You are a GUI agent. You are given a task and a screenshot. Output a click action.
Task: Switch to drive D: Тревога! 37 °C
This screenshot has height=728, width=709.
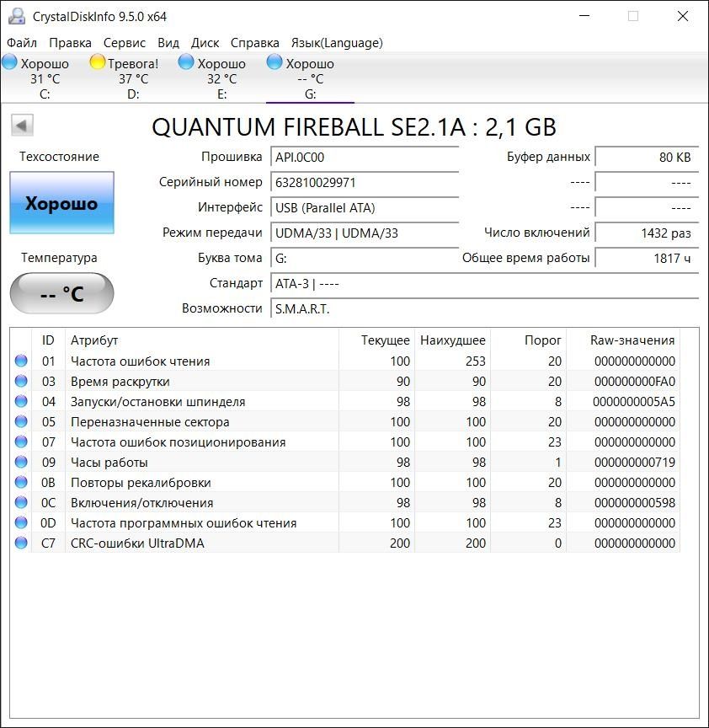(133, 78)
